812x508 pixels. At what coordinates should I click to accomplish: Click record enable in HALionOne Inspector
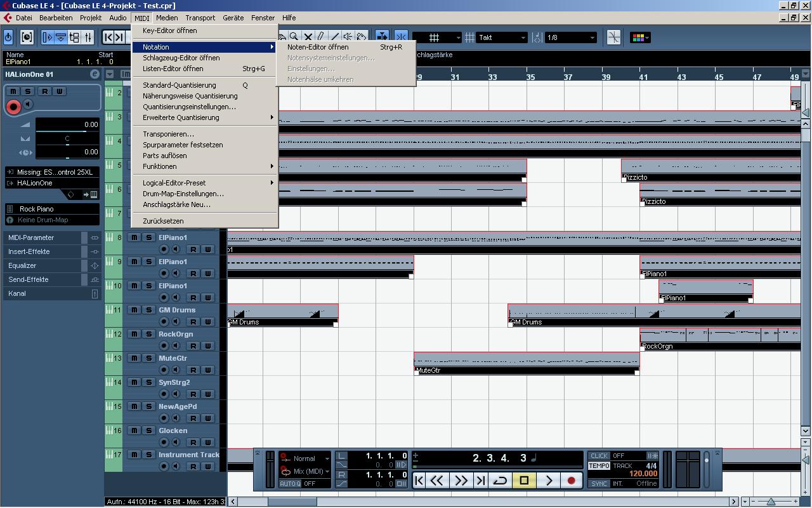click(13, 106)
